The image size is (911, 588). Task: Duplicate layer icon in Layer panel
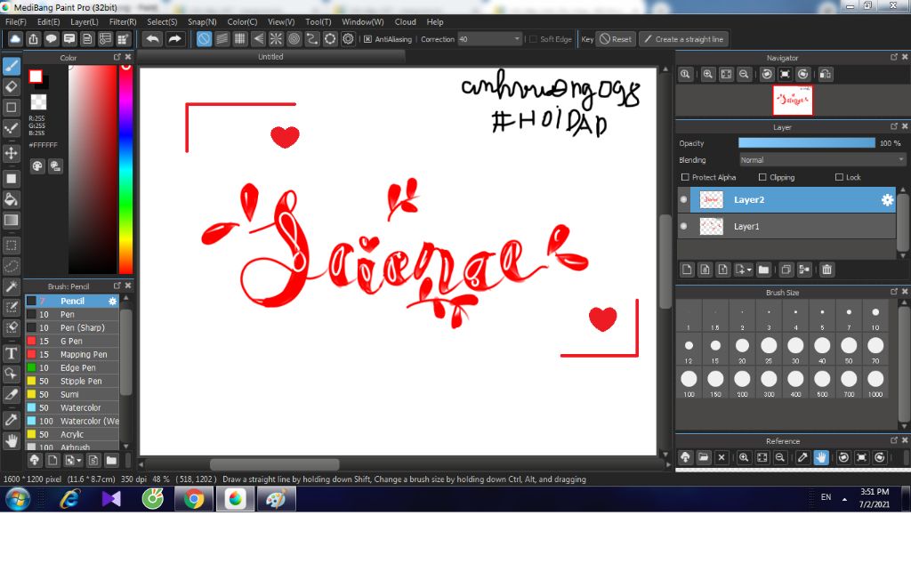pos(786,270)
